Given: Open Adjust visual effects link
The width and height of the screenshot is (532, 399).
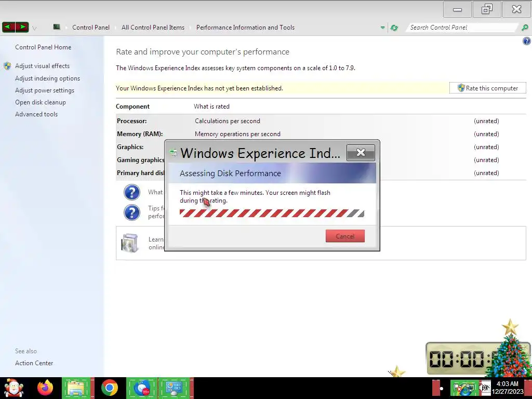Looking at the screenshot, I should (x=42, y=66).
